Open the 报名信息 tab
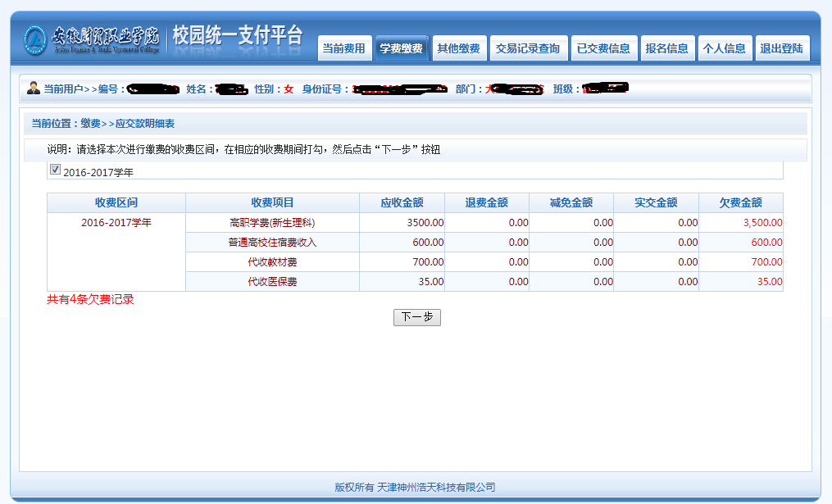Image resolution: width=832 pixels, height=504 pixels. click(666, 48)
